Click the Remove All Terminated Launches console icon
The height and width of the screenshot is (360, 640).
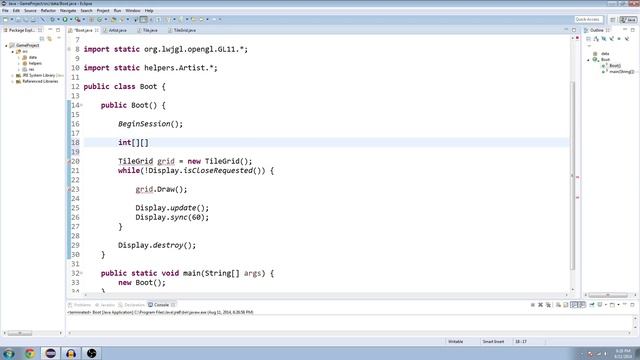pyautogui.click(x=548, y=305)
